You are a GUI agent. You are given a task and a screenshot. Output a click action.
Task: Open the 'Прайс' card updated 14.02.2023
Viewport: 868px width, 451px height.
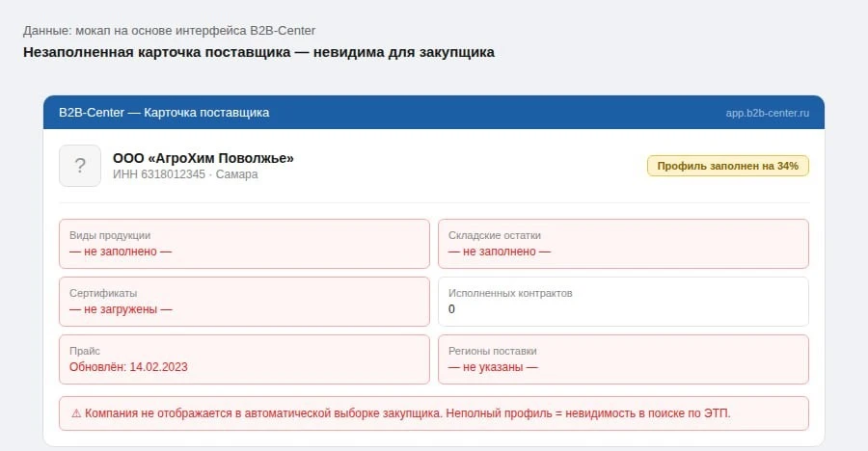244,359
